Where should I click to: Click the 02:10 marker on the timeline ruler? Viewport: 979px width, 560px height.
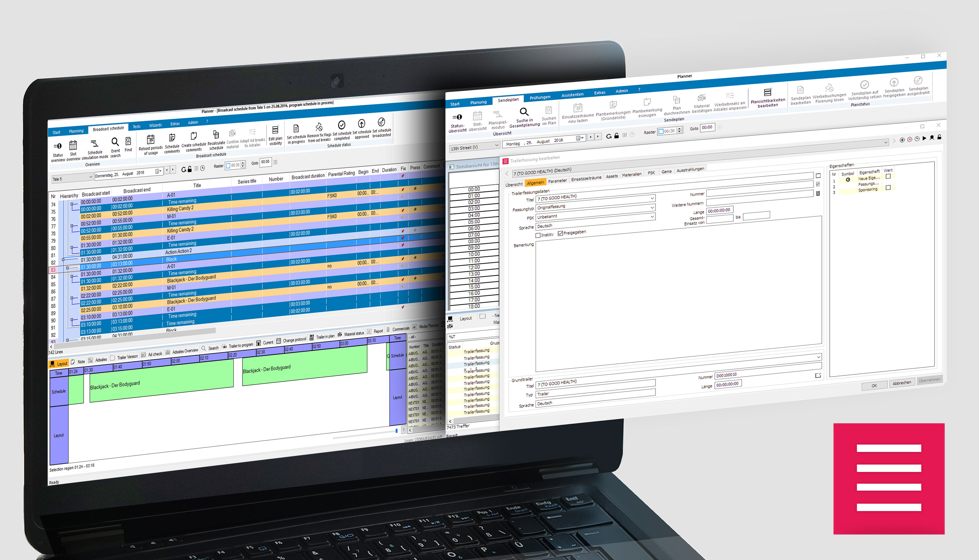pyautogui.click(x=214, y=357)
